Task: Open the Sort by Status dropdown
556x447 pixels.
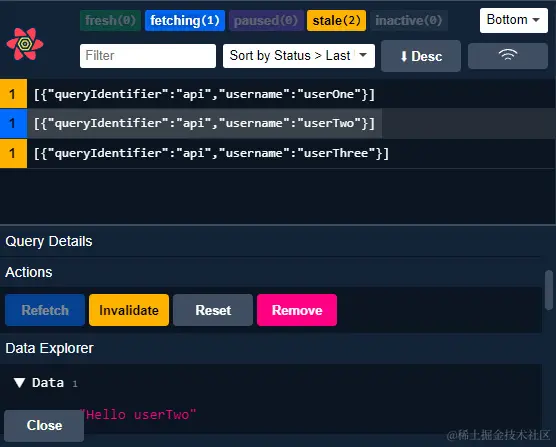Action: point(299,56)
